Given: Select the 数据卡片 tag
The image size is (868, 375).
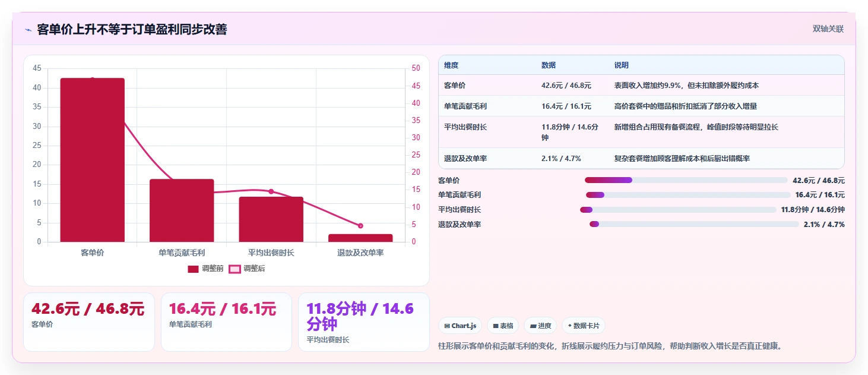Looking at the screenshot, I should (x=584, y=326).
